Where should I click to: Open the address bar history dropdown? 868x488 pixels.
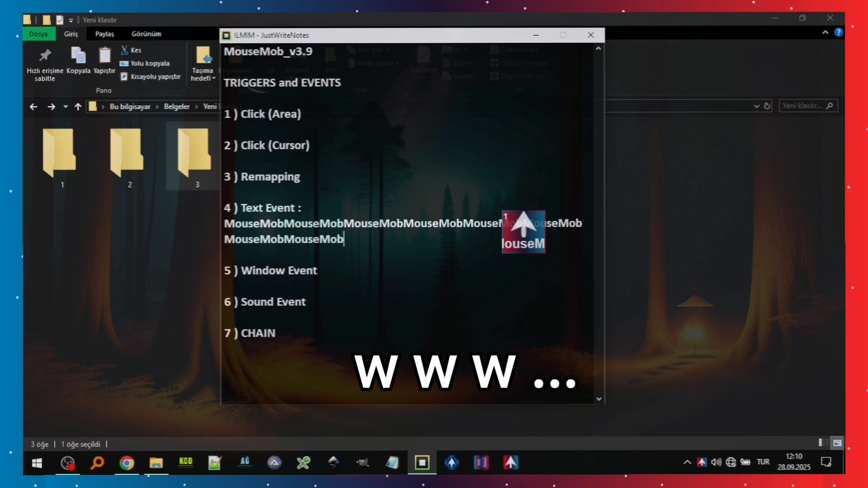756,106
